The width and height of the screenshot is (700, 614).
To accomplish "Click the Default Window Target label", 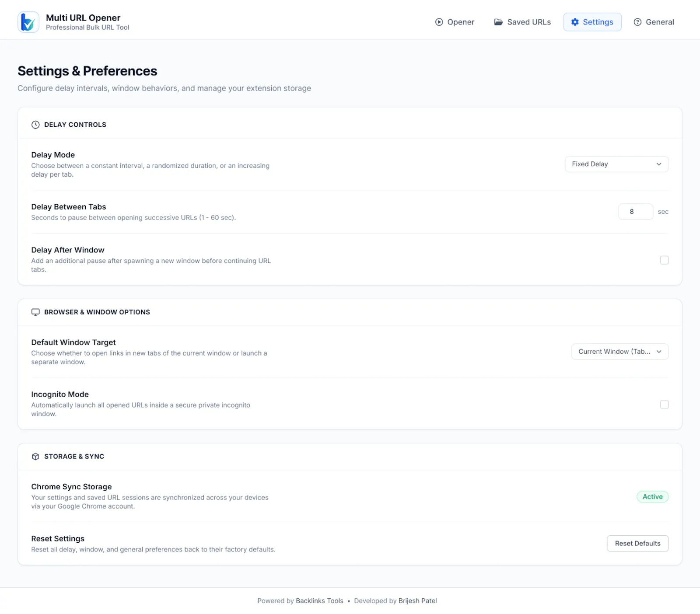I will [x=73, y=342].
